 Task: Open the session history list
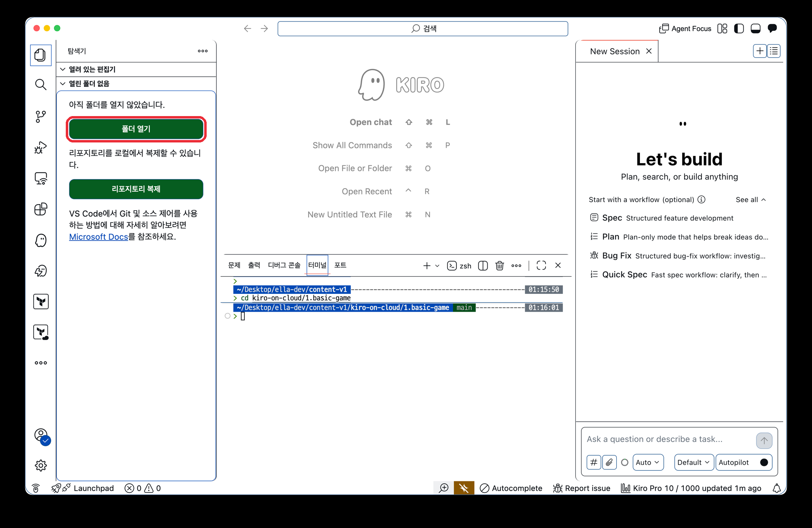[x=774, y=51]
